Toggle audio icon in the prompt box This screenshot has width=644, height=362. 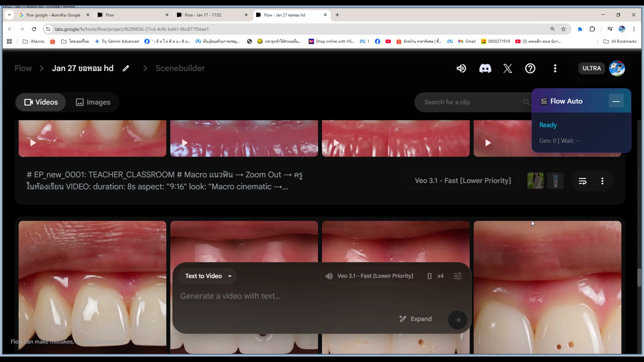329,276
